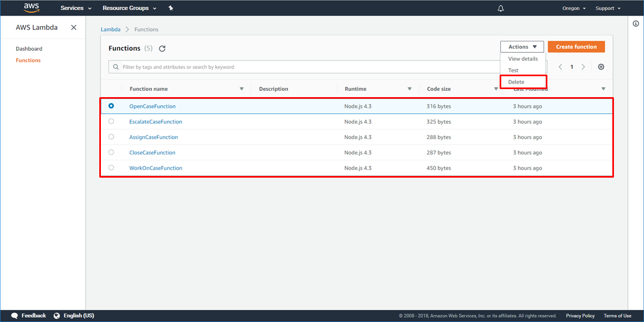The width and height of the screenshot is (644, 322).
Task: Click the search magnifier icon
Action: click(x=116, y=67)
